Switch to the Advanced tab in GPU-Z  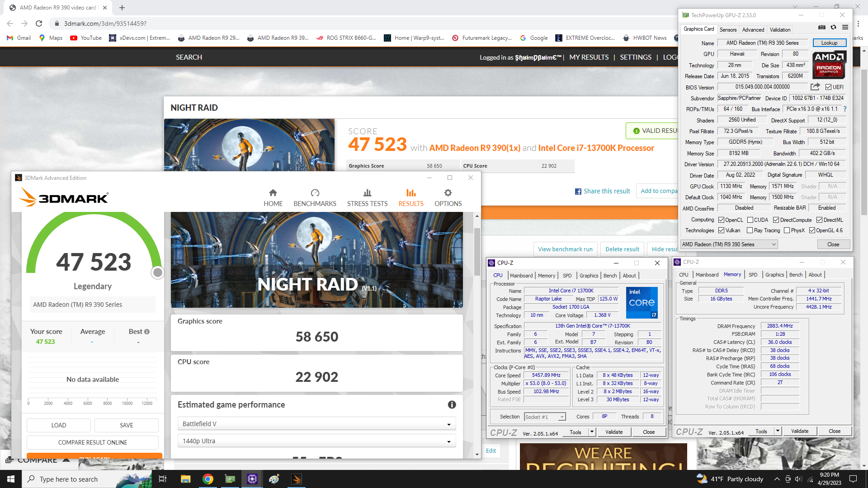[x=753, y=30]
